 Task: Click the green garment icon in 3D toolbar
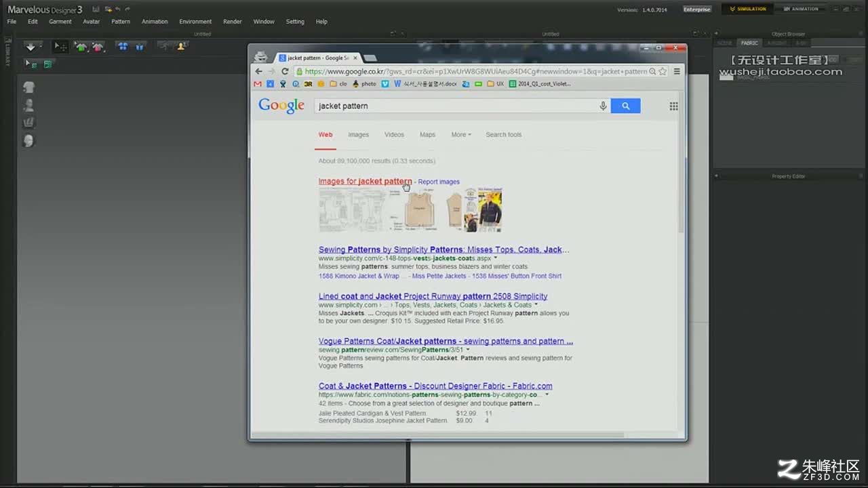pyautogui.click(x=81, y=47)
